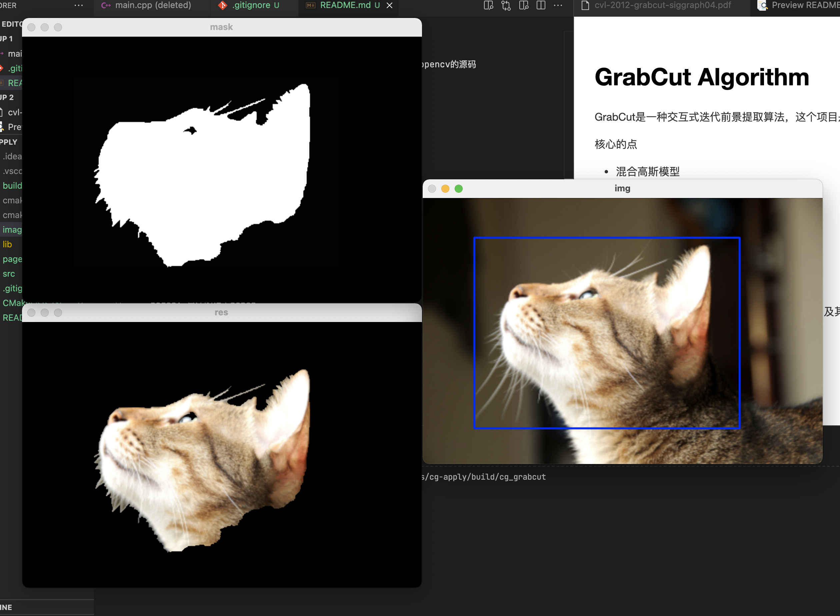This screenshot has height=616, width=840.
Task: Click the C++ icon on main.cpp tab
Action: click(x=106, y=6)
